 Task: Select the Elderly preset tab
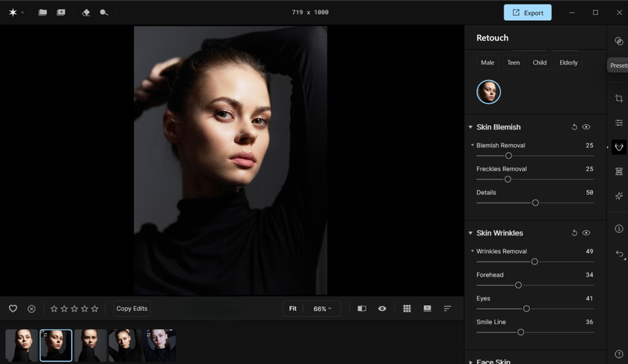[568, 63]
